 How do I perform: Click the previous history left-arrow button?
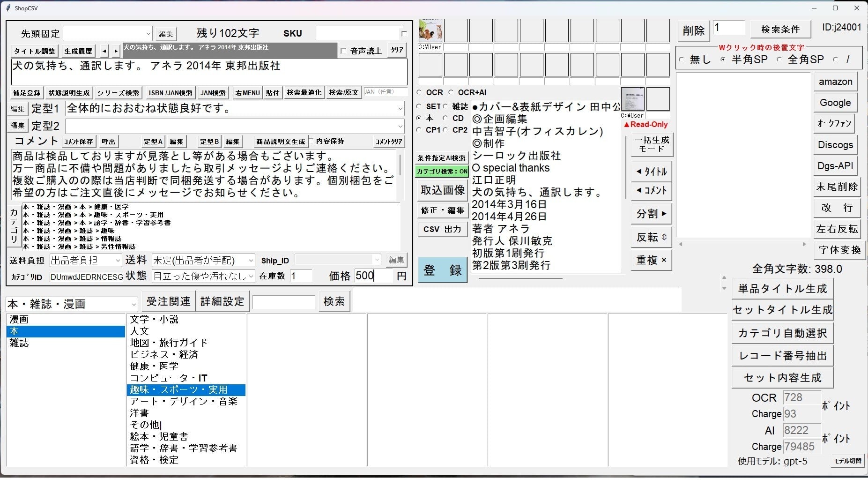coord(104,51)
